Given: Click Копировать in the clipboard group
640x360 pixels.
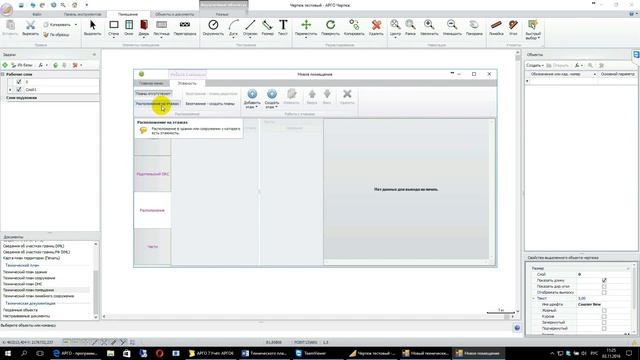Looking at the screenshot, I should (x=57, y=25).
